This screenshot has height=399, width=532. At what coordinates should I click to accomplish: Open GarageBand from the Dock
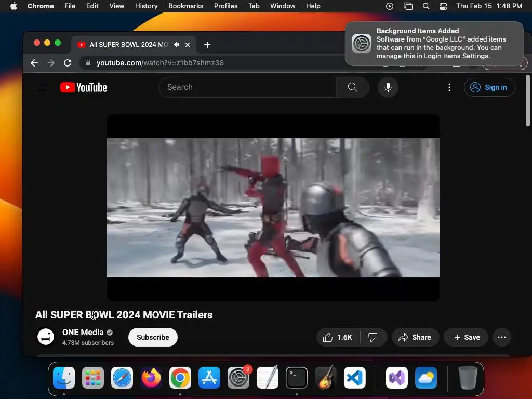coord(326,378)
